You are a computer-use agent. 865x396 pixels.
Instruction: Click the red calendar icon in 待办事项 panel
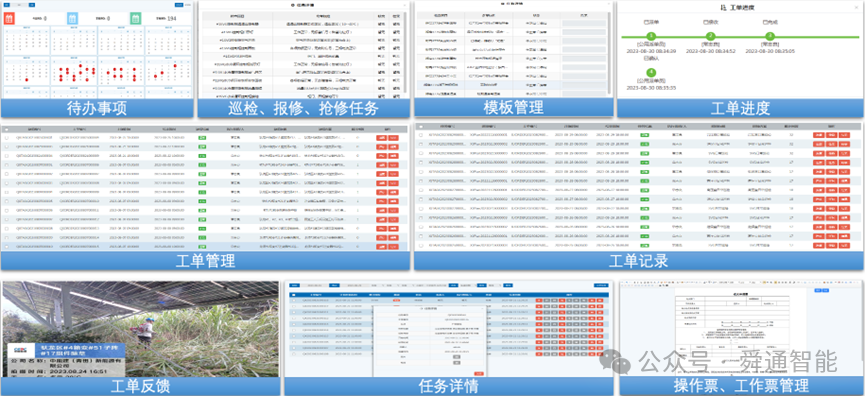(9, 18)
